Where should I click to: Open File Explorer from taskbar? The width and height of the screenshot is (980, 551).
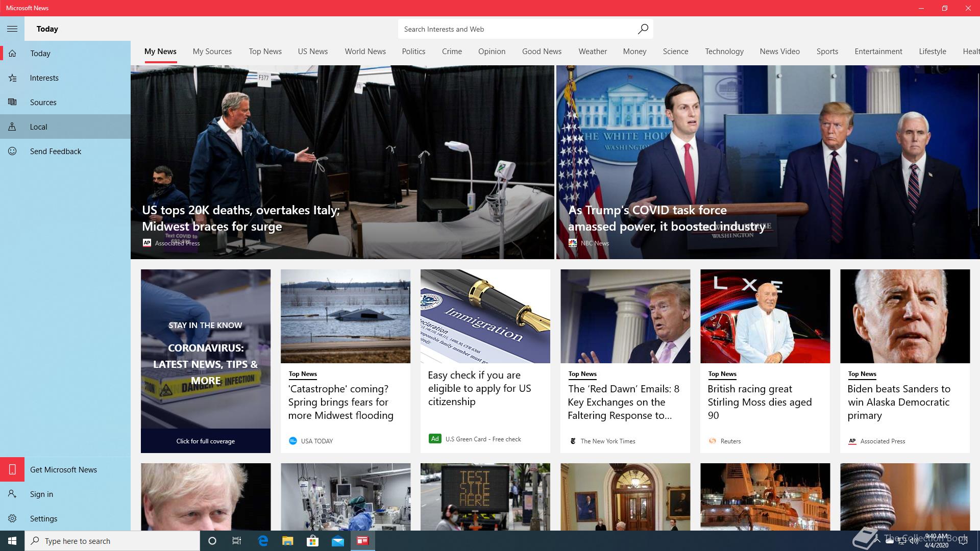coord(288,541)
